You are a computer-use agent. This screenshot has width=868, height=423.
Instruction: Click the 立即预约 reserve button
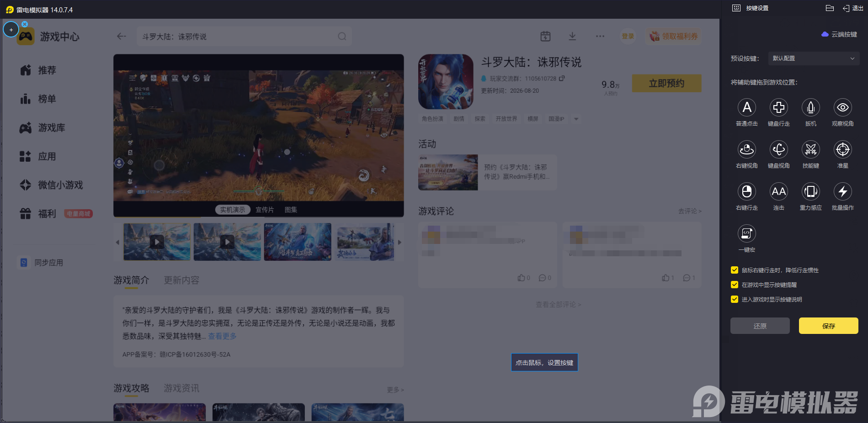pos(666,83)
